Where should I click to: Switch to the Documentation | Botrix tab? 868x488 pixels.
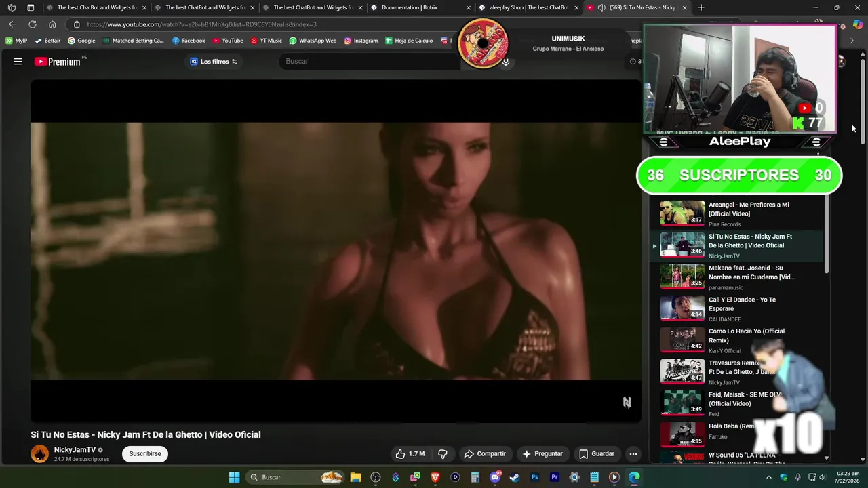click(421, 7)
